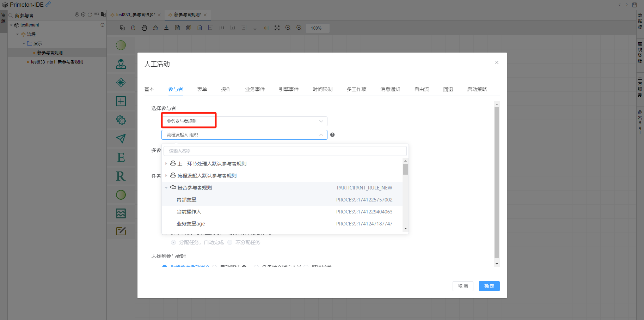Select the 分配任务，自动完成 radio option

[173, 242]
